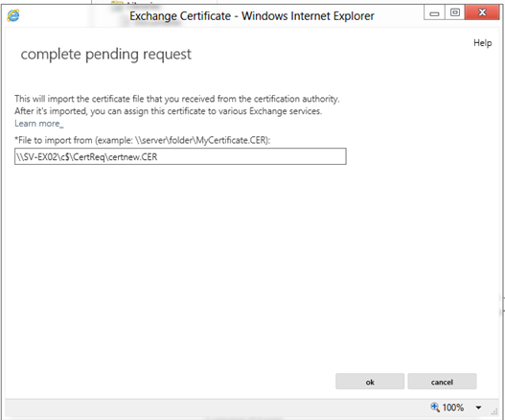
Task: Click the 'File to import from' label
Action: click(143, 140)
